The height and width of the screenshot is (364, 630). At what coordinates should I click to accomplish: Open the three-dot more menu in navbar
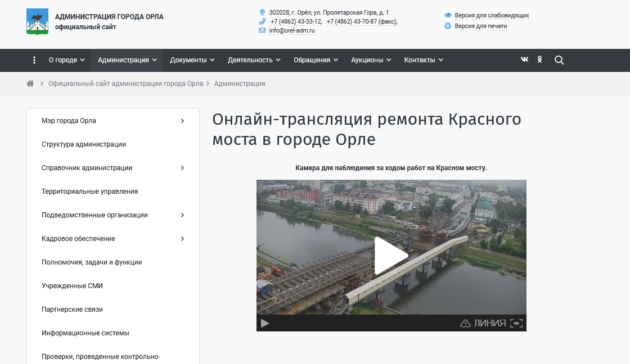click(x=34, y=60)
